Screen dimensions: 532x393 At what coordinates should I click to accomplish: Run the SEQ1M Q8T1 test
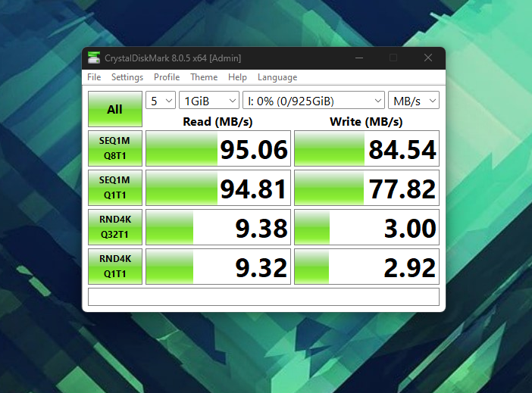(x=115, y=148)
